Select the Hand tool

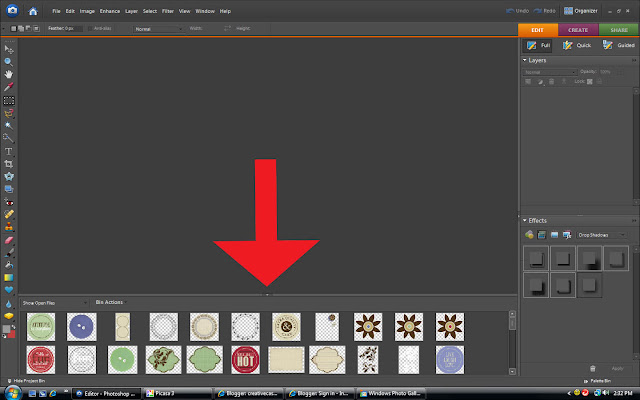[9, 74]
